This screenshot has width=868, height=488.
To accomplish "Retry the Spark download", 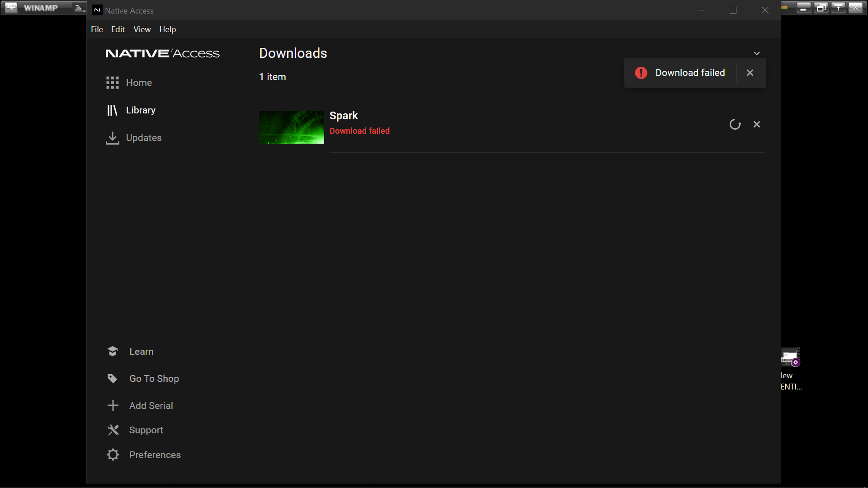I will pos(735,124).
